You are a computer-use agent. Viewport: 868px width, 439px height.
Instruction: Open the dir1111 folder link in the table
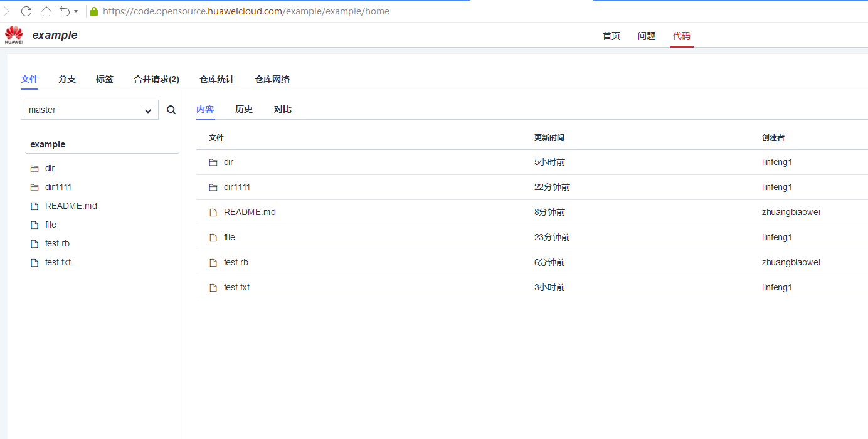(237, 187)
